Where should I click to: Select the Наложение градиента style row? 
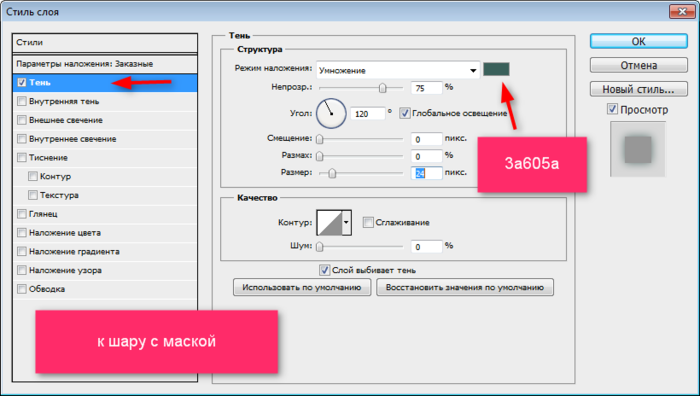tap(105, 251)
